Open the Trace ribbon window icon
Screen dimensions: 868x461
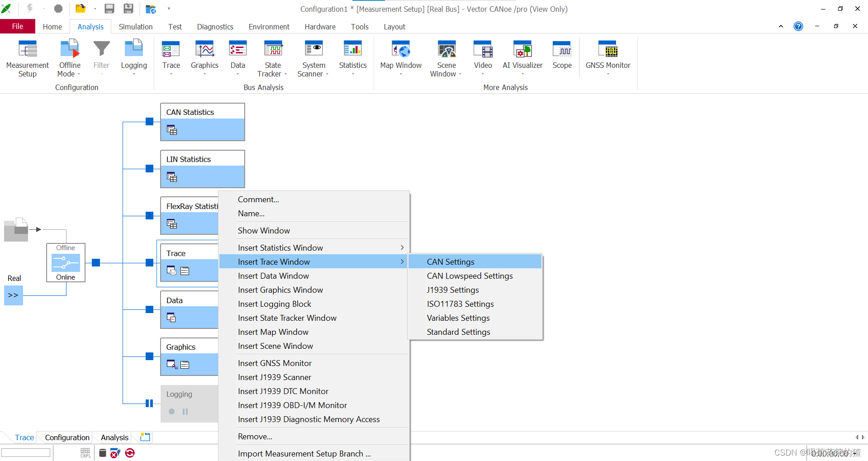pos(171,50)
